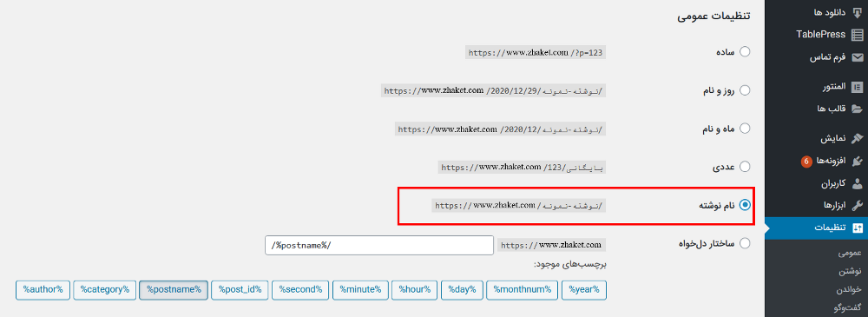Click the contact form (فرم تماس) envelope icon
The width and height of the screenshot is (868, 317).
(x=857, y=57)
